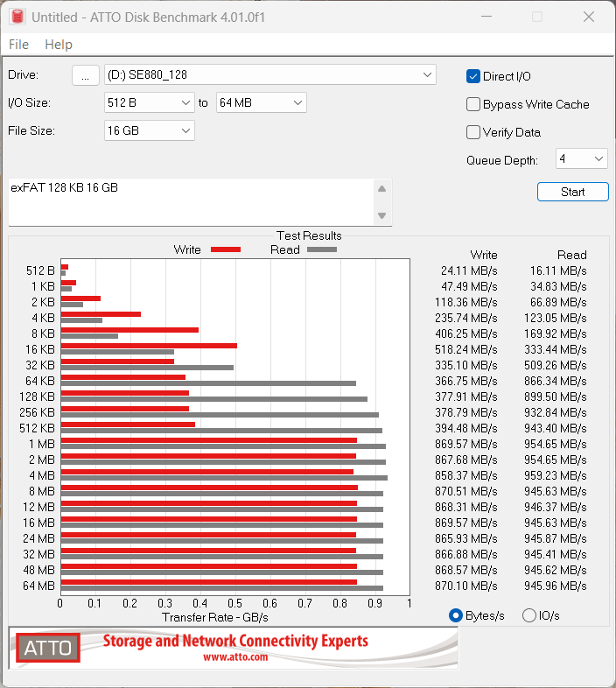Image resolution: width=616 pixels, height=688 pixels.
Task: Expand the Drive selection dropdown
Action: point(270,75)
